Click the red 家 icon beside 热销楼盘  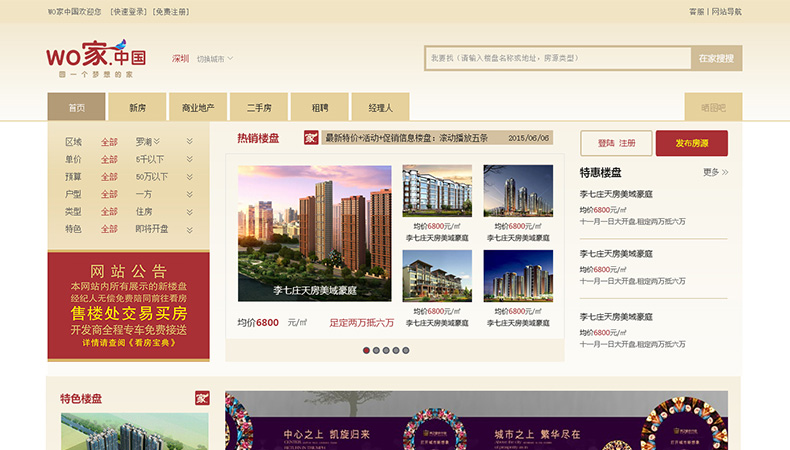coord(311,138)
